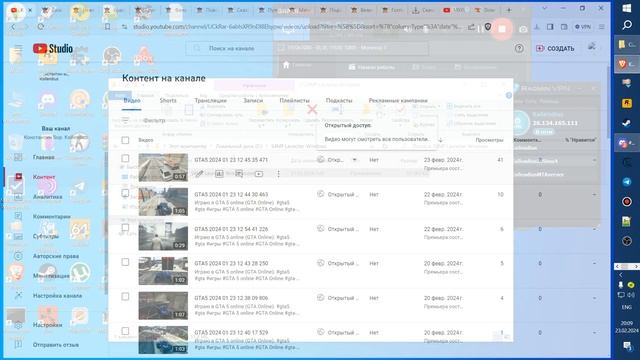640x360 pixels.
Task: Open comments icon for first video row
Action: [239, 174]
